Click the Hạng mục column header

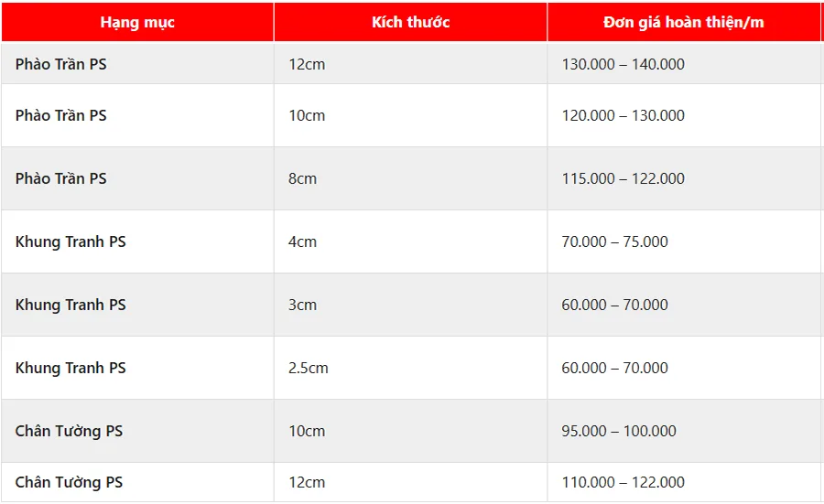pyautogui.click(x=137, y=22)
